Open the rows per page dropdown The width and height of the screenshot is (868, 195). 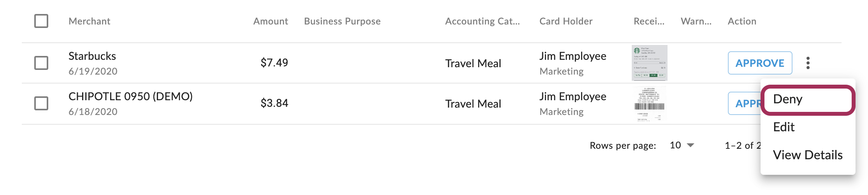pos(682,145)
